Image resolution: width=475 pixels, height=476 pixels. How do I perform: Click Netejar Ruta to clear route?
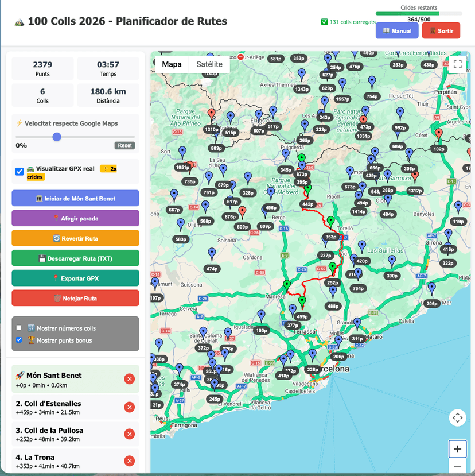tap(75, 298)
